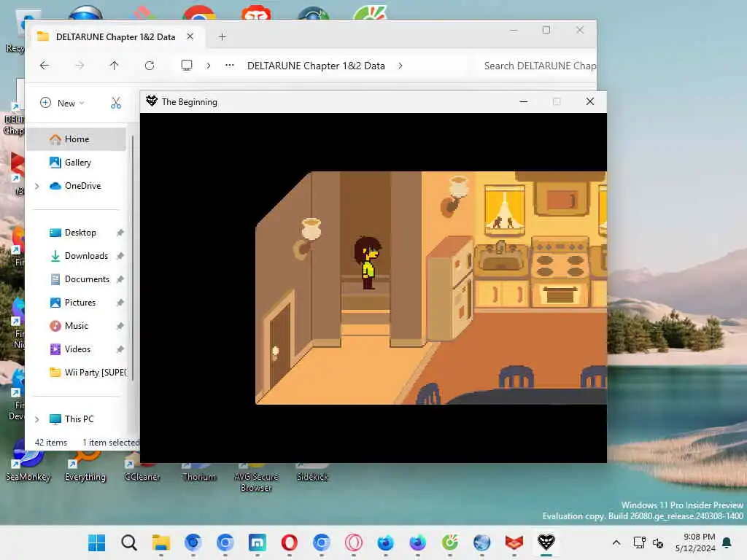
Task: Click the monitor icon in address bar
Action: click(187, 65)
